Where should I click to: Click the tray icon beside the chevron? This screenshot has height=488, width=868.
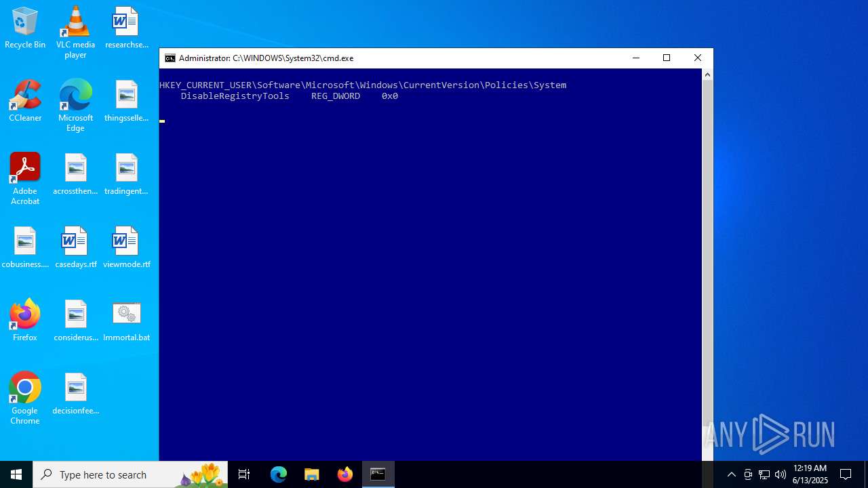click(748, 474)
